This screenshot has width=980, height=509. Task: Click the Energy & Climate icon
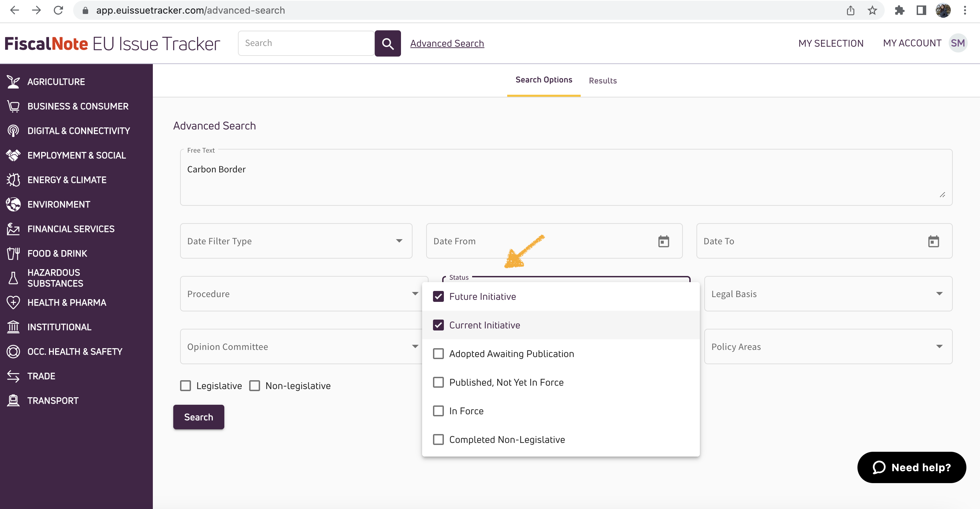click(x=13, y=180)
